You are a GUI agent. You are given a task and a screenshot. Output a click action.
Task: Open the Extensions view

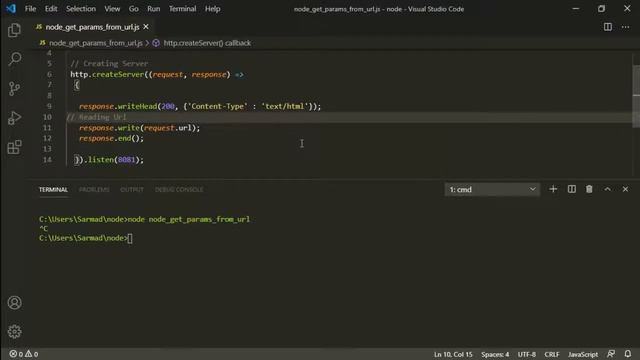(14, 147)
